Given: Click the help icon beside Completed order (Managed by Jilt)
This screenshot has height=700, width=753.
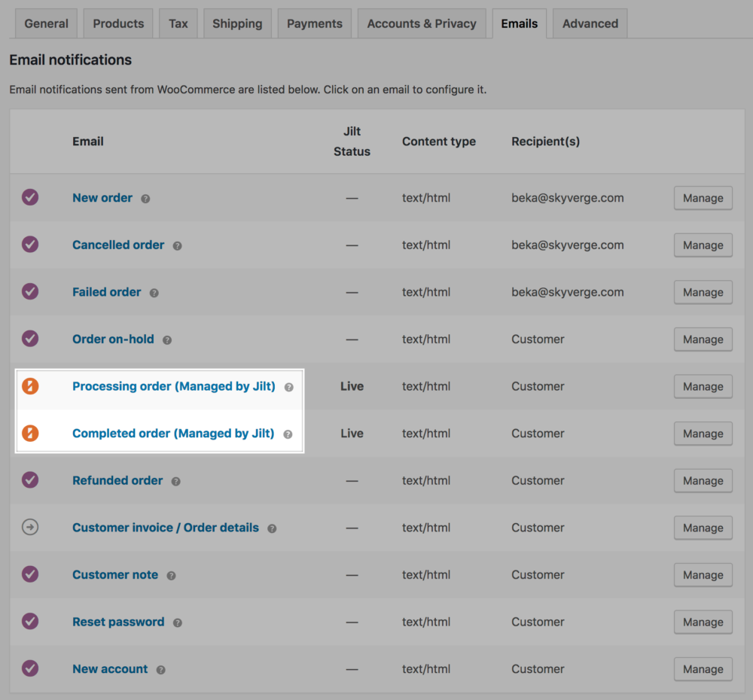Looking at the screenshot, I should tap(288, 434).
